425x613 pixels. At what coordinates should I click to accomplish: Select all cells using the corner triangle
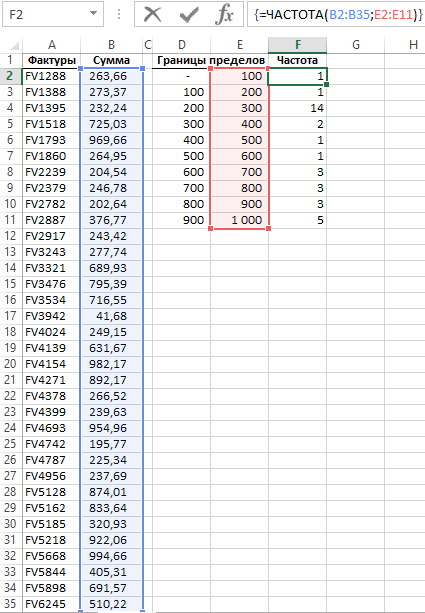(x=12, y=45)
